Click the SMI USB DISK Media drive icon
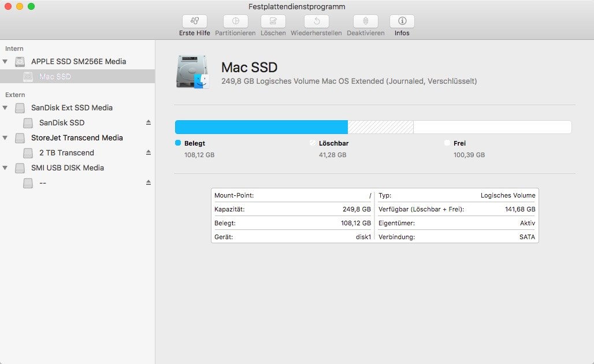The width and height of the screenshot is (594, 364). click(x=20, y=168)
